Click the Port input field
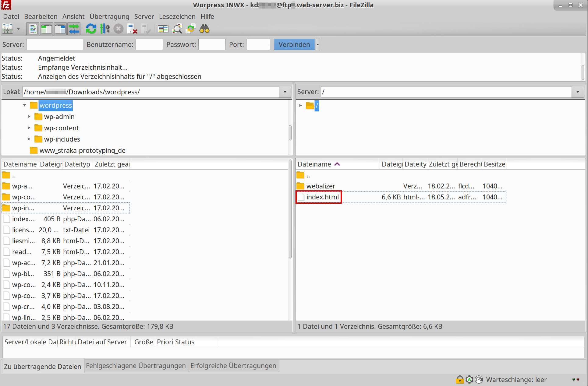This screenshot has height=386, width=588. point(258,44)
